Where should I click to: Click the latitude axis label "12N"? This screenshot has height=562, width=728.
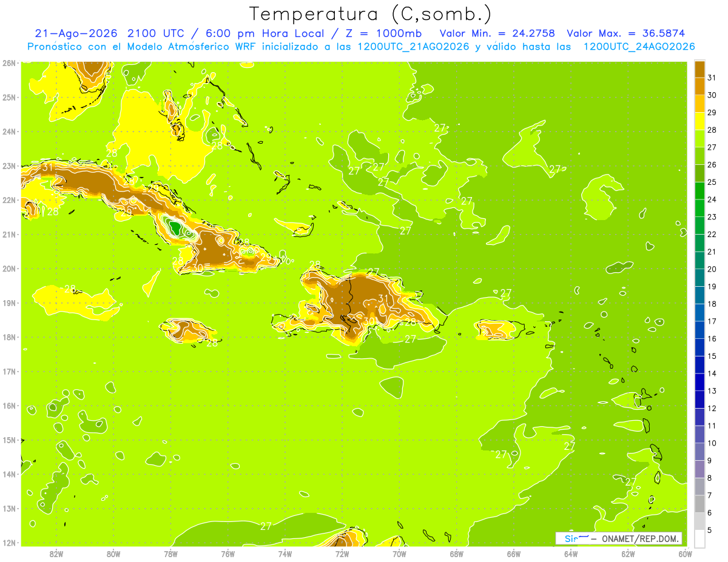point(9,543)
